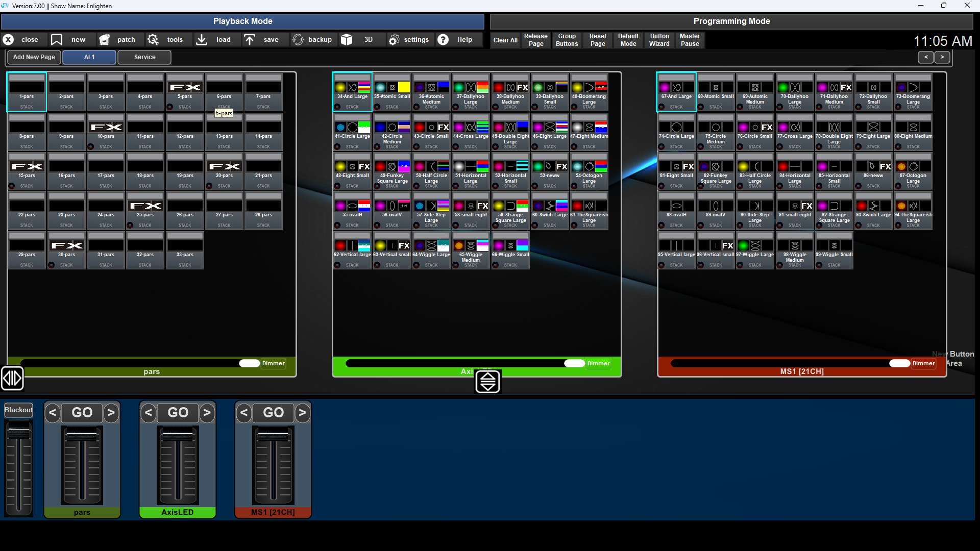This screenshot has height=551, width=980.
Task: Click the close X icon
Action: coord(8,39)
